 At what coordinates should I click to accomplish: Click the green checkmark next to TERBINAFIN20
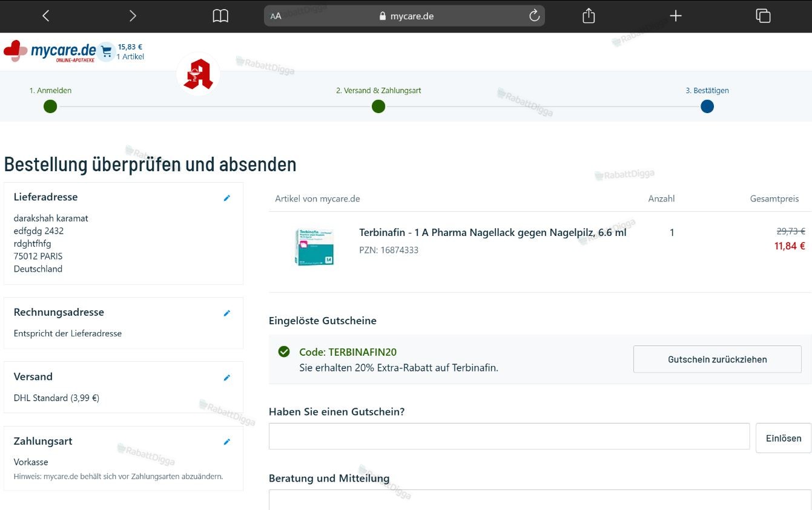pyautogui.click(x=284, y=351)
